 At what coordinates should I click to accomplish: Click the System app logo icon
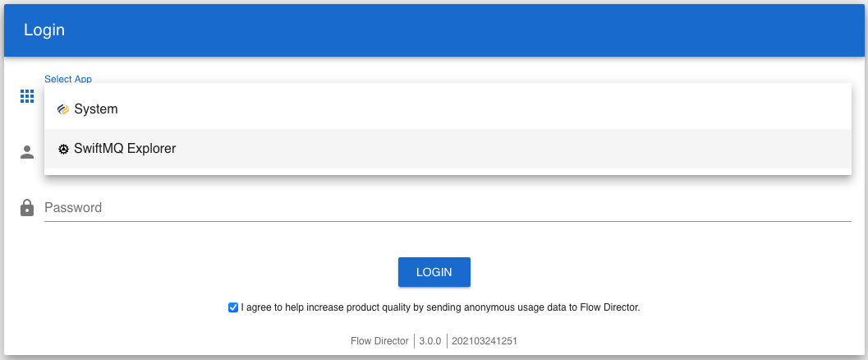pos(63,109)
